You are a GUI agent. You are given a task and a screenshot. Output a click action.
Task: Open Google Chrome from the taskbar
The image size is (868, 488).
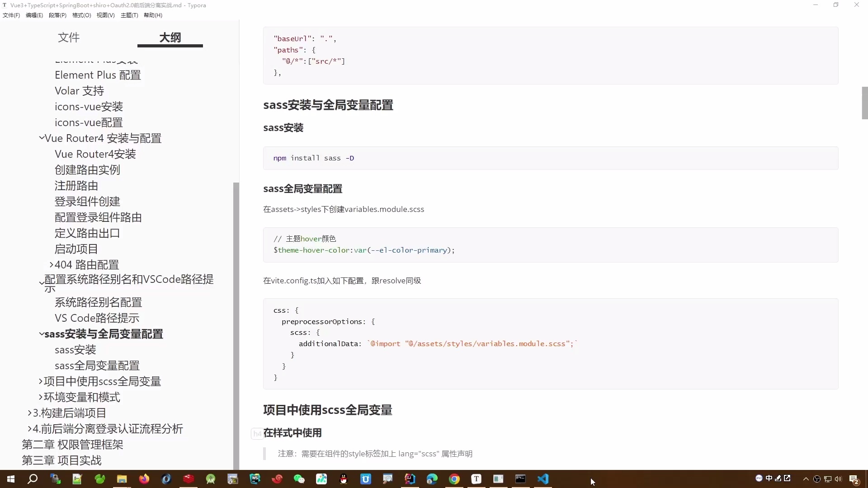click(454, 479)
